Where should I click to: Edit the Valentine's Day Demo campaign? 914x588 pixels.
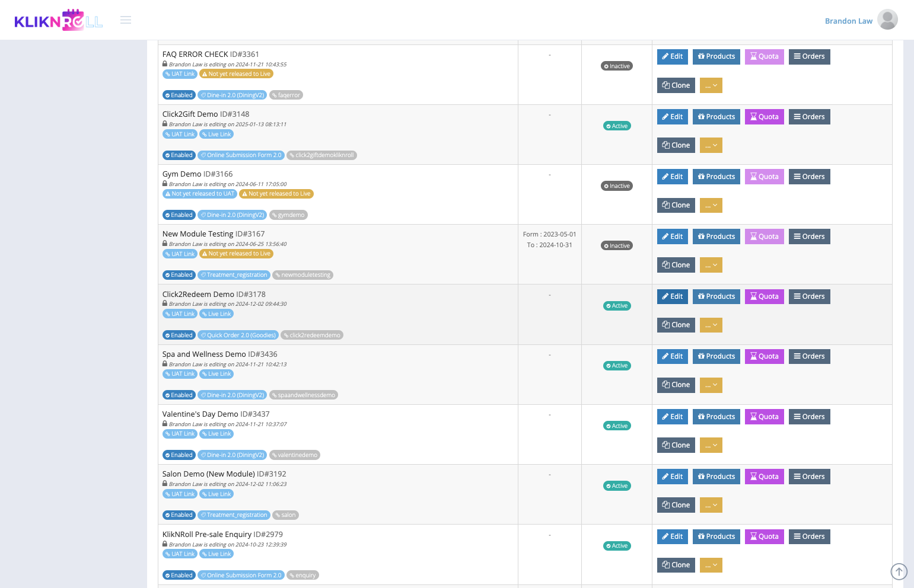pyautogui.click(x=672, y=417)
